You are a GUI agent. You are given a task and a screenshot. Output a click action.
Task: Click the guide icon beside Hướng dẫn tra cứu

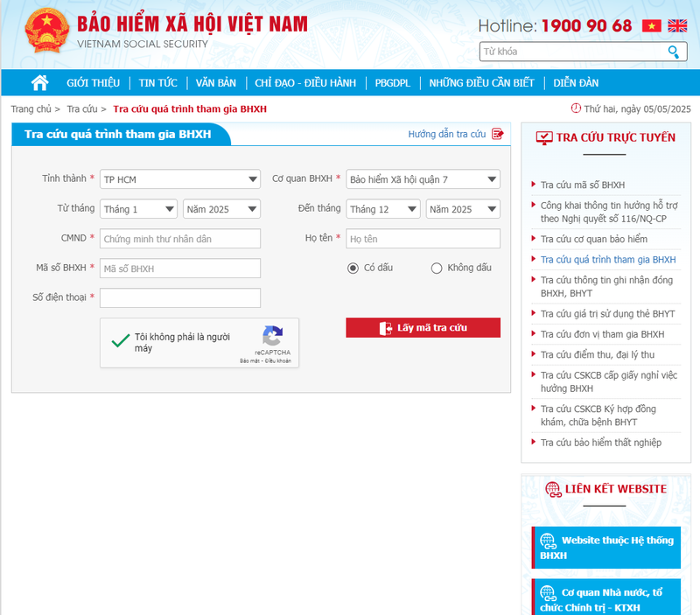point(497,134)
